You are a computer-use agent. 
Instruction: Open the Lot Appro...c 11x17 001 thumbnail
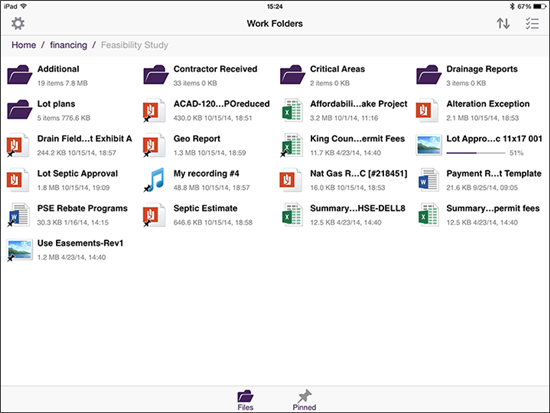429,145
